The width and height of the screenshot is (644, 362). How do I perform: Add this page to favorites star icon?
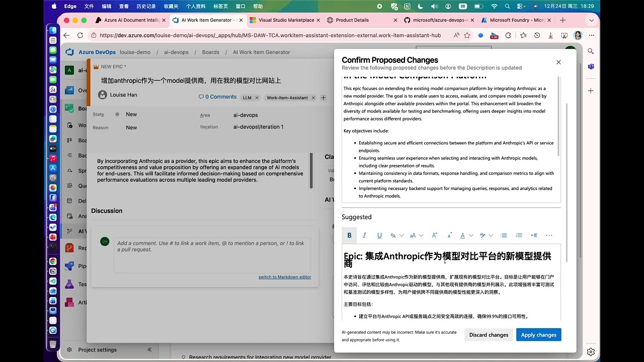tap(467, 35)
